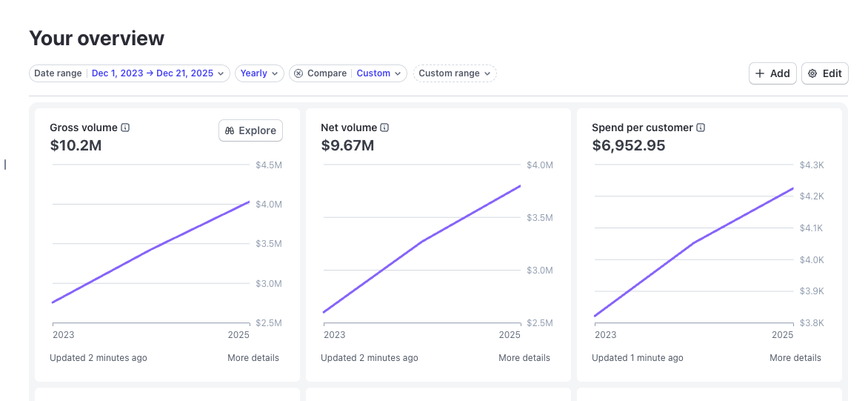Viewport: 868px width, 401px height.
Task: Click the Edit button with gear icon
Action: pos(825,73)
